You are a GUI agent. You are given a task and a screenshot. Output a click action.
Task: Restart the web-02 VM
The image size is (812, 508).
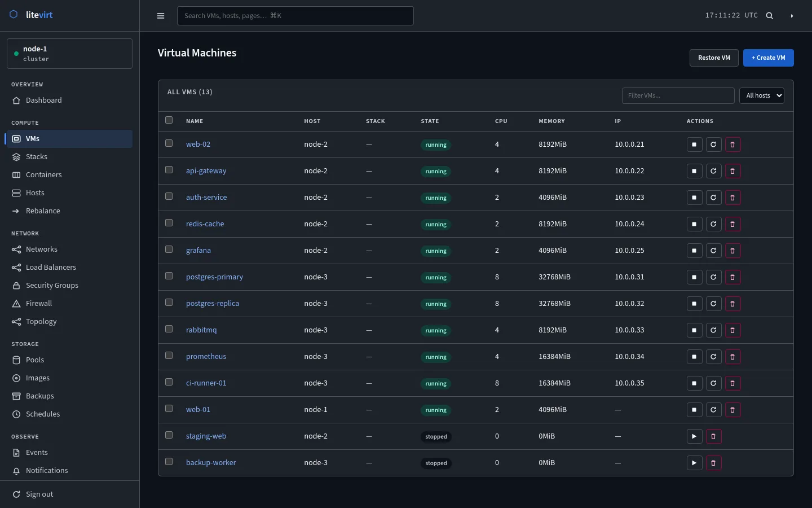pyautogui.click(x=713, y=144)
